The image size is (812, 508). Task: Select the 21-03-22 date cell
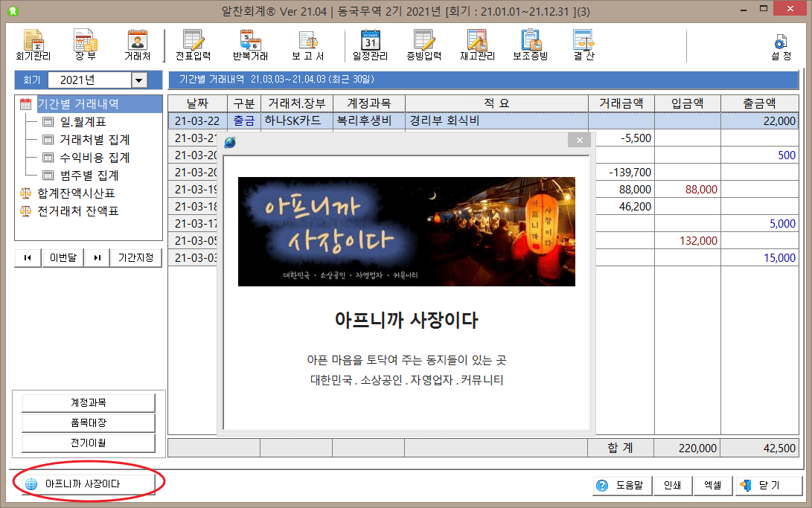point(197,121)
